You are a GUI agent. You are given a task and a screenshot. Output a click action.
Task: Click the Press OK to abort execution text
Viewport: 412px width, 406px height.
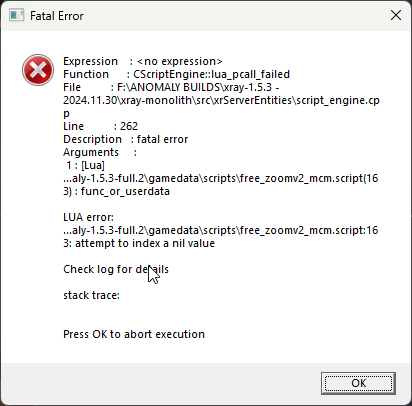(x=134, y=334)
